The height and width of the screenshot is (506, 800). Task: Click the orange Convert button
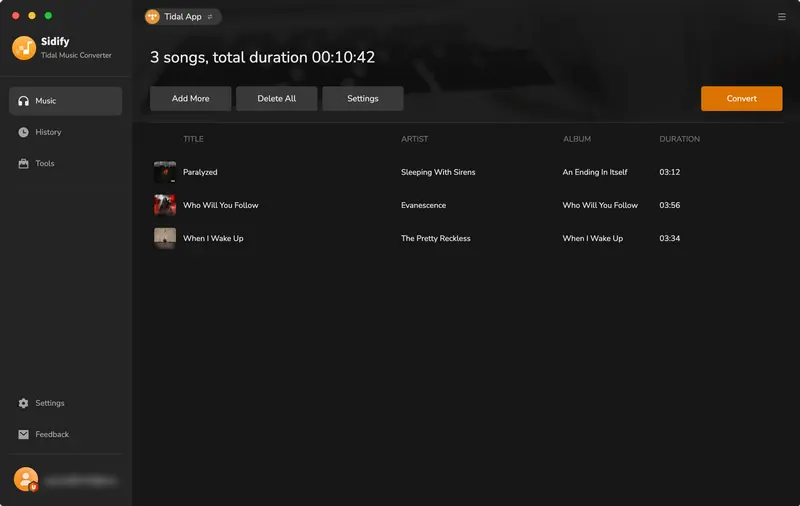click(741, 98)
